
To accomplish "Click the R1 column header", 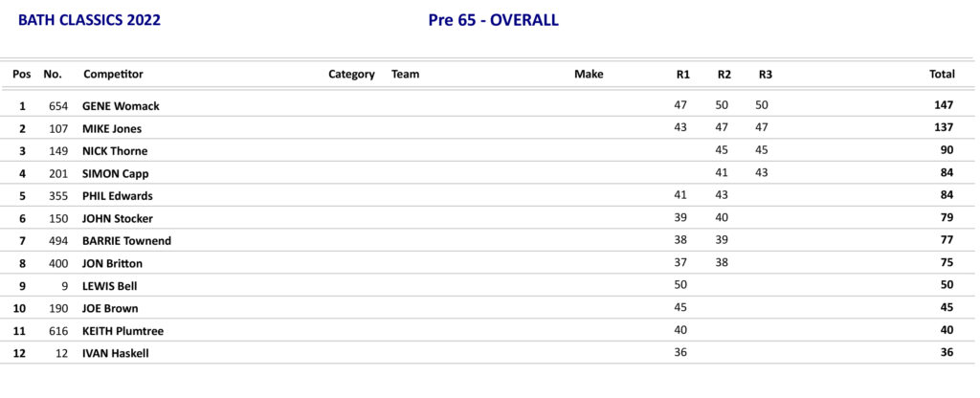I will pyautogui.click(x=682, y=74).
